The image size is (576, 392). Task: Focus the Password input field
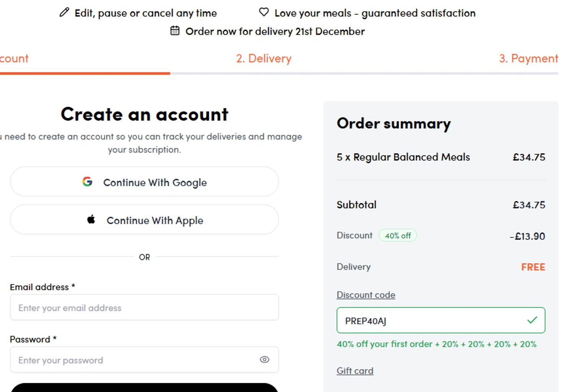tap(134, 360)
